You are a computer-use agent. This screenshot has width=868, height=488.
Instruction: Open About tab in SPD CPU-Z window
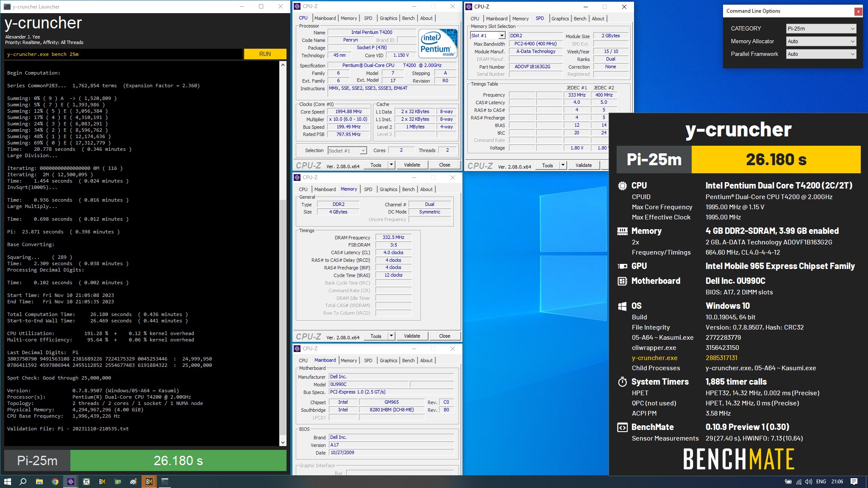(x=598, y=19)
